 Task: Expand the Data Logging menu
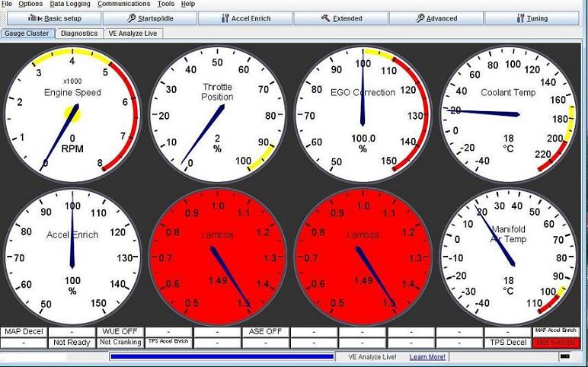[x=70, y=4]
